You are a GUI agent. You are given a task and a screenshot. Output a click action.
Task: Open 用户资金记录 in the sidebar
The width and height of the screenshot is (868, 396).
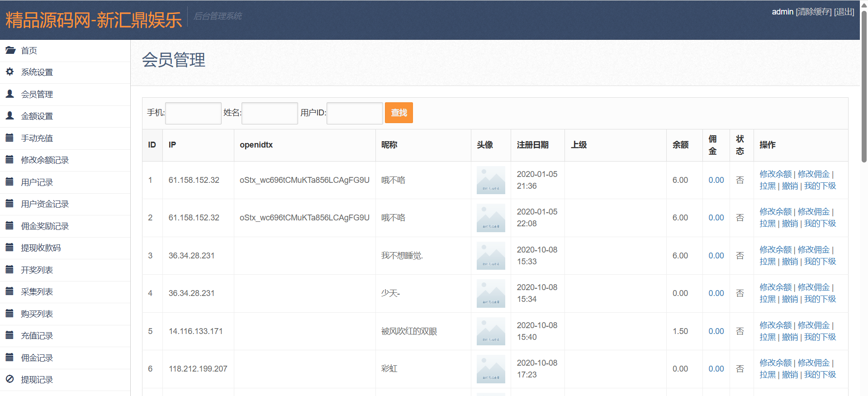click(x=45, y=204)
